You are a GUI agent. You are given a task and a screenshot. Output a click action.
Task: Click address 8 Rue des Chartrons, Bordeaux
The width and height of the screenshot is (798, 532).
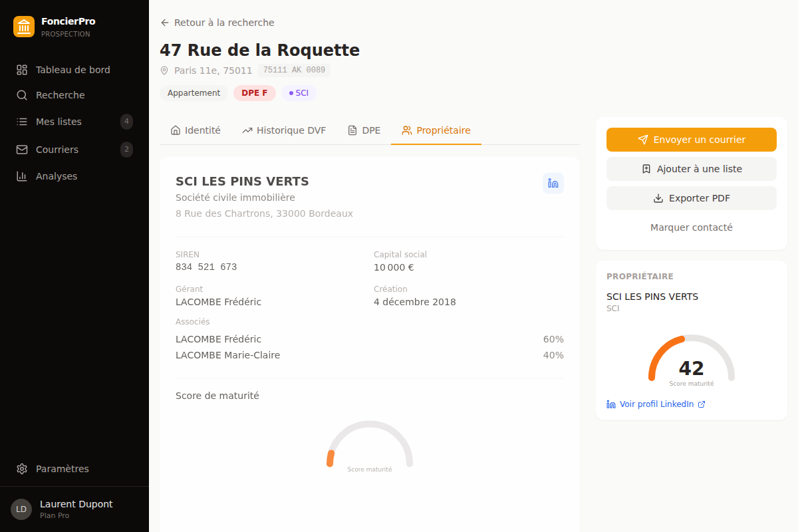tap(264, 213)
